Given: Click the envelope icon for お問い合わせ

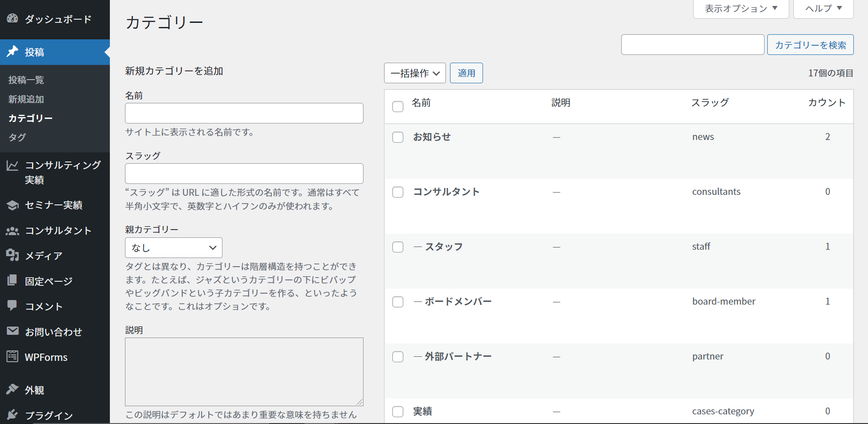Looking at the screenshot, I should 12,331.
